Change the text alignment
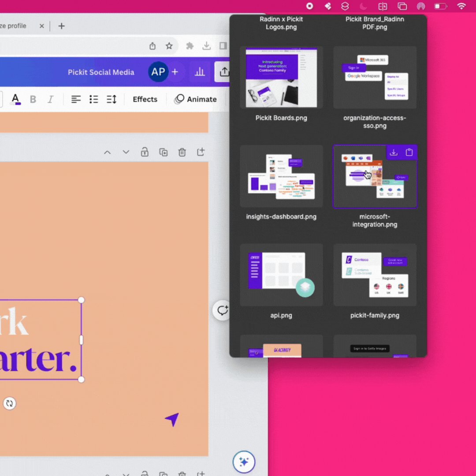This screenshot has height=476, width=476. (x=76, y=99)
